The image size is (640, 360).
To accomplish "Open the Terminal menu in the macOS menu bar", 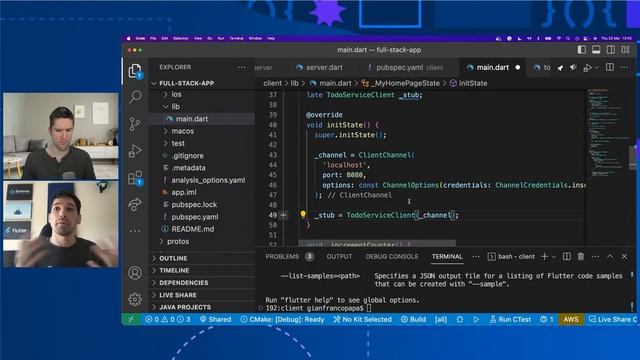I will point(236,38).
